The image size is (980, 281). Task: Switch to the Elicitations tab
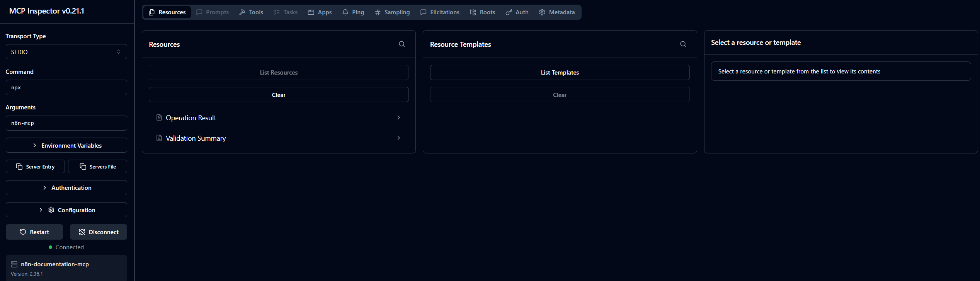(440, 12)
